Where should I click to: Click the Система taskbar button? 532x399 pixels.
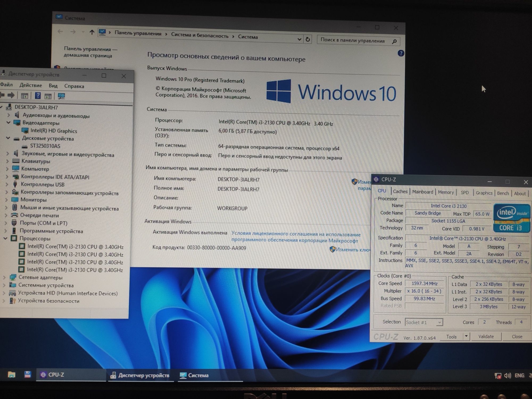point(210,375)
